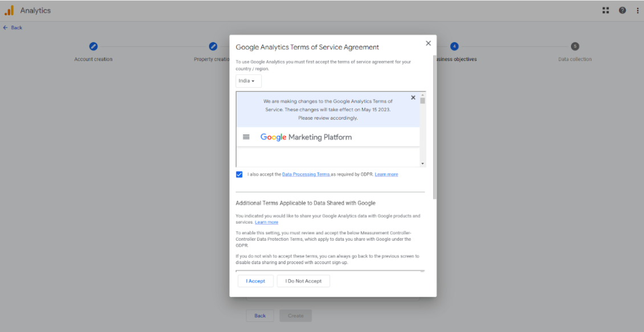644x332 pixels.
Task: Uncheck the Data Processing Terms checkbox
Action: tap(239, 175)
